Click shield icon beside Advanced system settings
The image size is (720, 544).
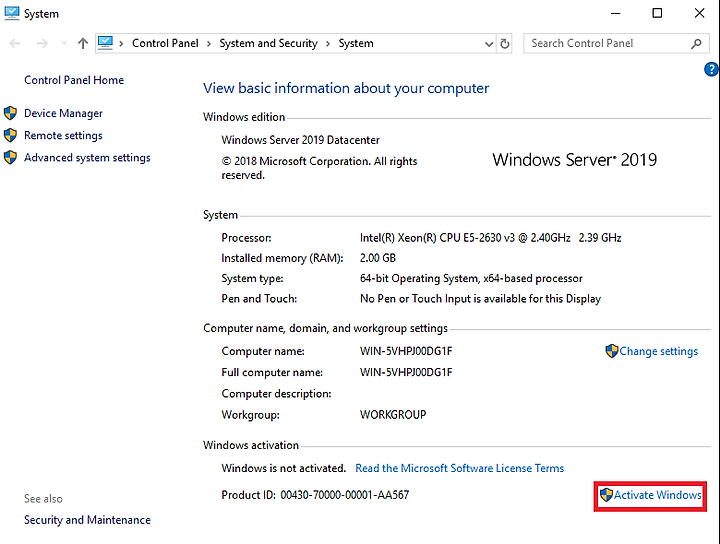tap(11, 157)
